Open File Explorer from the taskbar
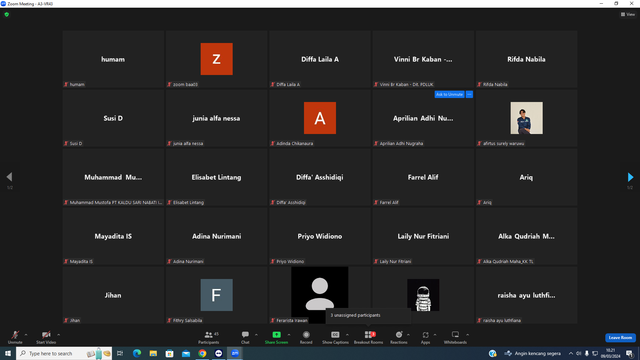 coord(153,353)
